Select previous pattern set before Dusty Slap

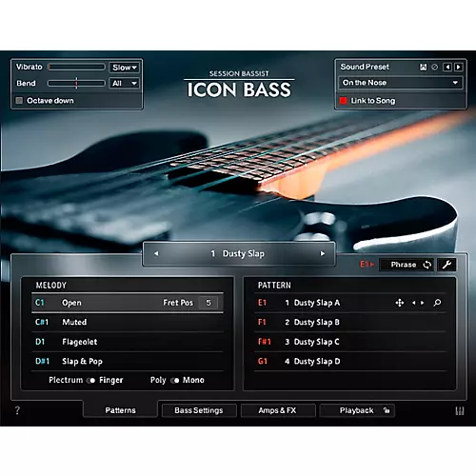[156, 253]
